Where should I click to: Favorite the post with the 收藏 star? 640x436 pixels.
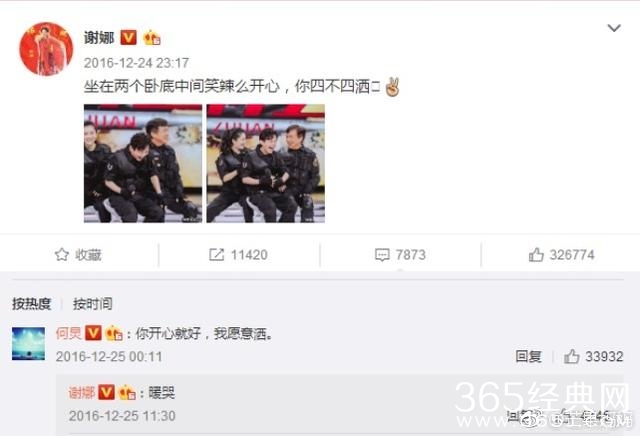click(x=78, y=255)
